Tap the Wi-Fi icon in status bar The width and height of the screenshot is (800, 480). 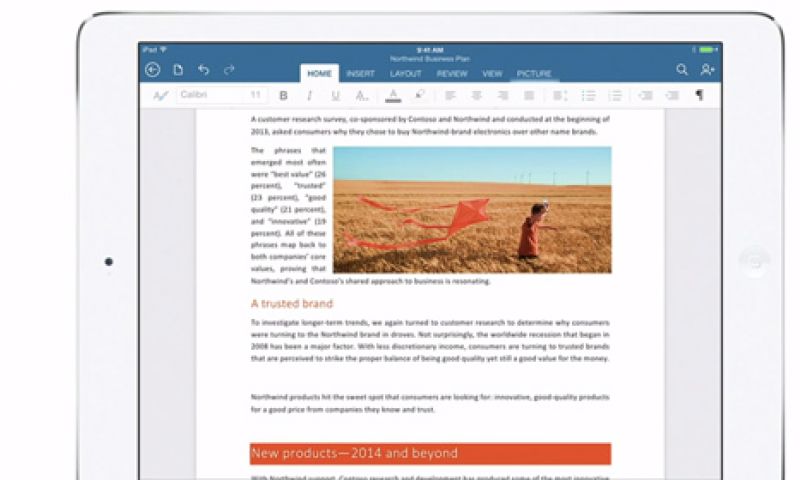pyautogui.click(x=163, y=49)
